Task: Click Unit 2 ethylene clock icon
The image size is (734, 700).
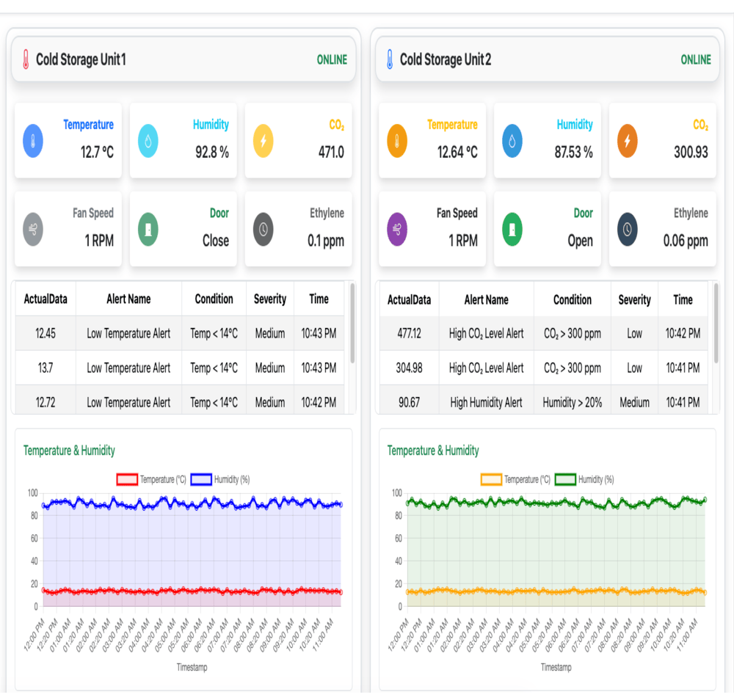Action: [x=627, y=230]
